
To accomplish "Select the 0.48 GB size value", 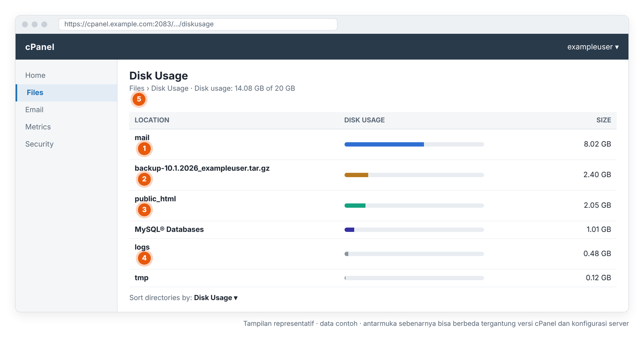I will (597, 254).
